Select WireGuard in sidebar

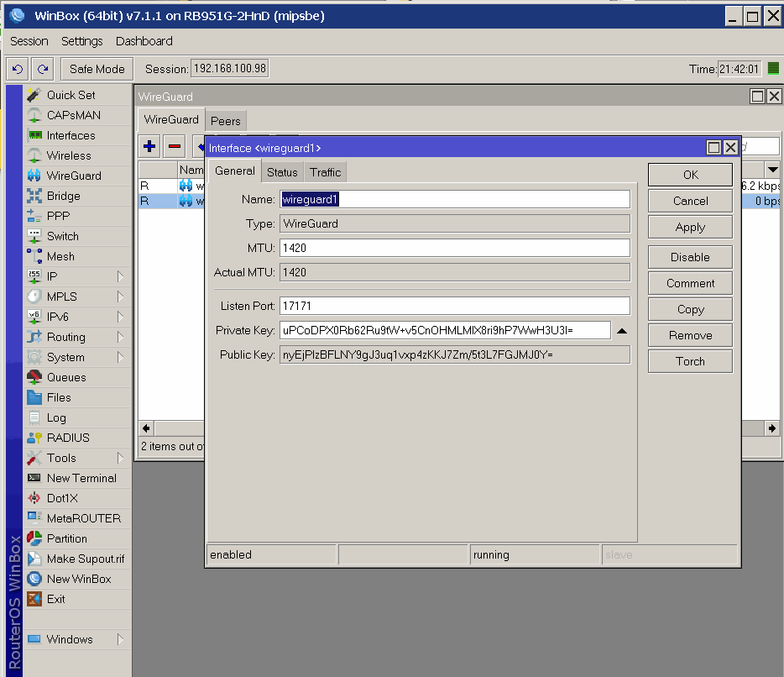pos(77,176)
